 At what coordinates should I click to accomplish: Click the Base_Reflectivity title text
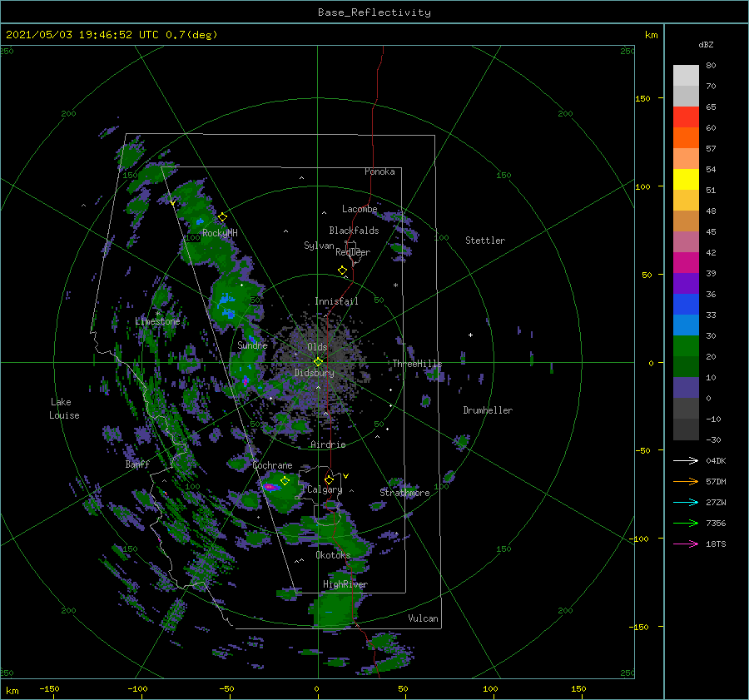(x=374, y=12)
